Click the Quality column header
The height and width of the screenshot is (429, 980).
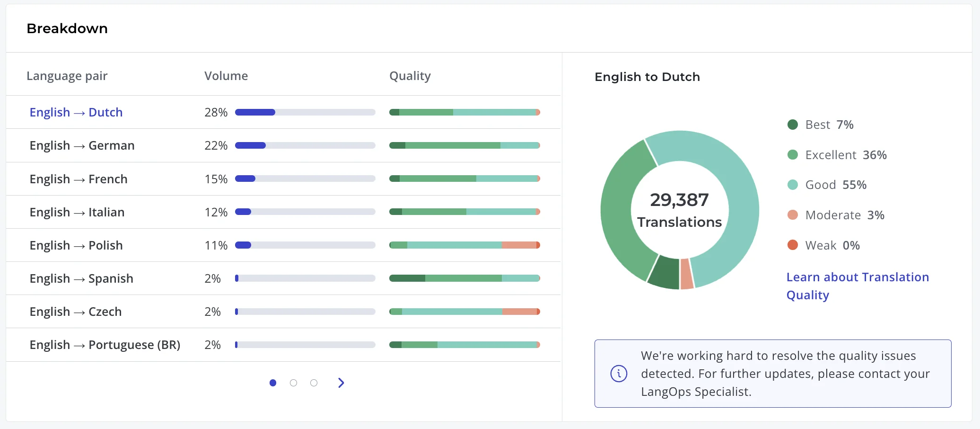410,76
